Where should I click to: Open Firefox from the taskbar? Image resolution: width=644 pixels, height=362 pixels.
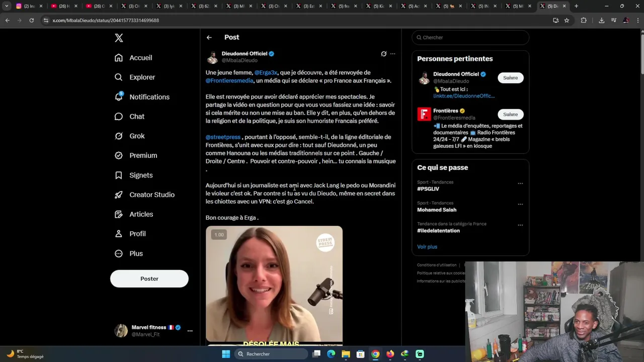click(x=390, y=354)
